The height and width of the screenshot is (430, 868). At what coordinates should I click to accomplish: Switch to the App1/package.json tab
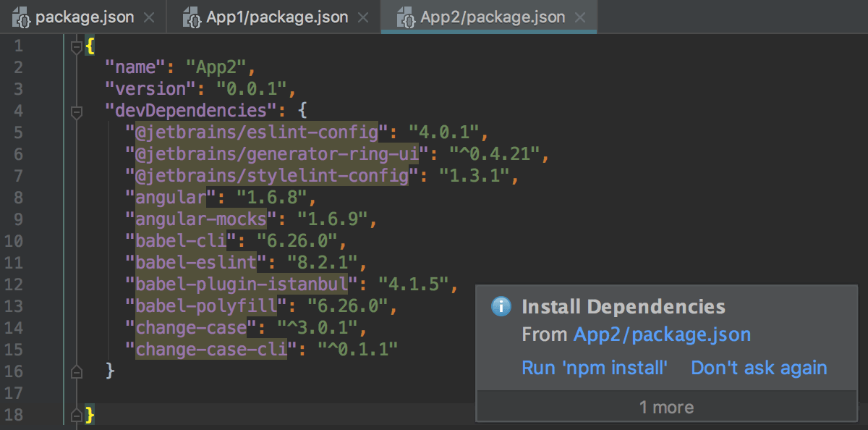[275, 17]
